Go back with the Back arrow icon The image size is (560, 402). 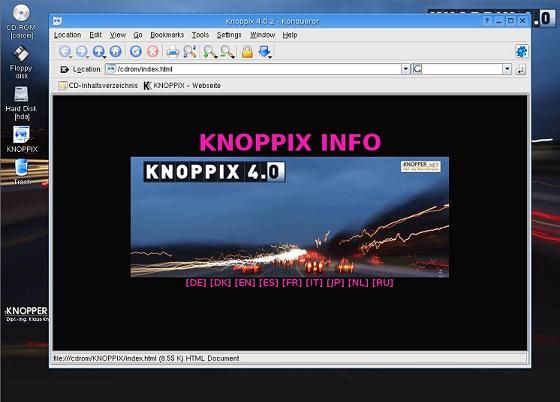pyautogui.click(x=65, y=51)
